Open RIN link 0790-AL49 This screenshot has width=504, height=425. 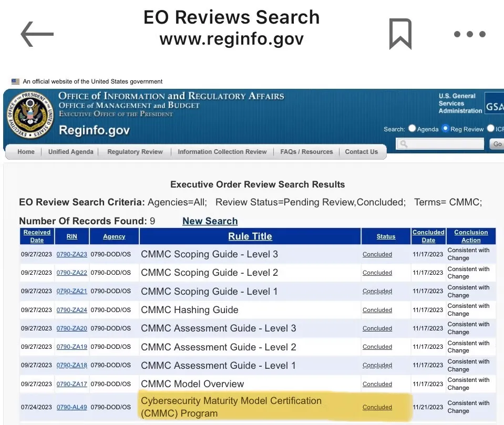click(71, 407)
